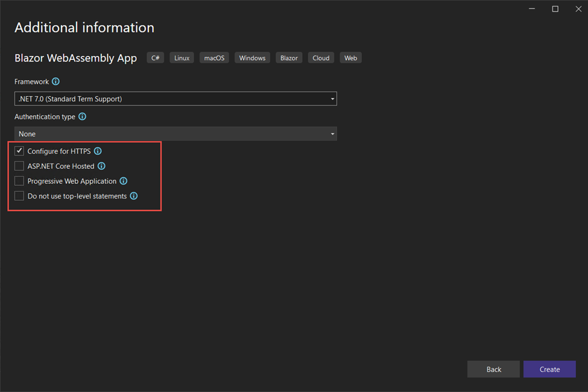Click the Cloud tag
588x392 pixels.
[321, 58]
